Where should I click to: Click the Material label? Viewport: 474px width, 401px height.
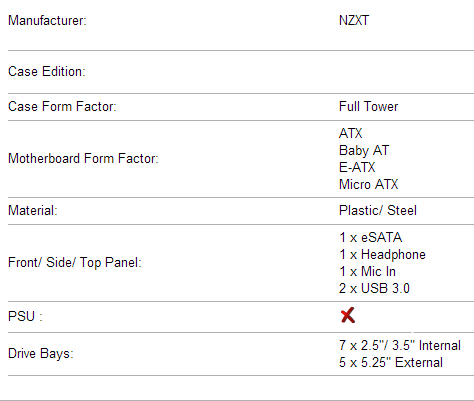pyautogui.click(x=33, y=211)
